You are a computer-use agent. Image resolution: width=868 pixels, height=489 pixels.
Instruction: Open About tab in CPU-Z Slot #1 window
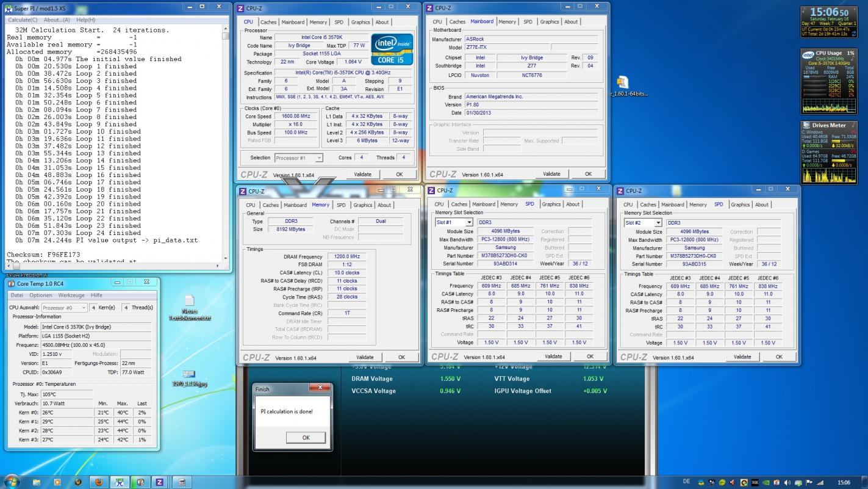point(573,205)
